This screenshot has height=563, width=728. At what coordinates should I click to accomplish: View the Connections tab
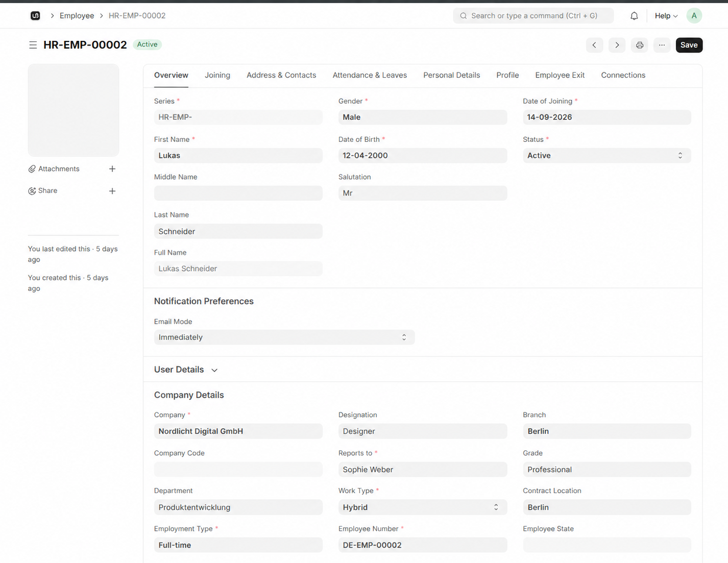[623, 75]
